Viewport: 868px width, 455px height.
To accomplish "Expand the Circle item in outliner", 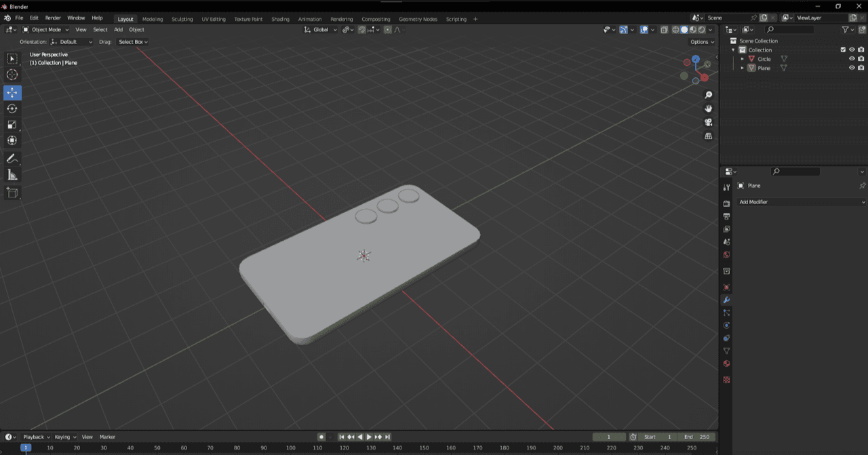I will pos(742,59).
